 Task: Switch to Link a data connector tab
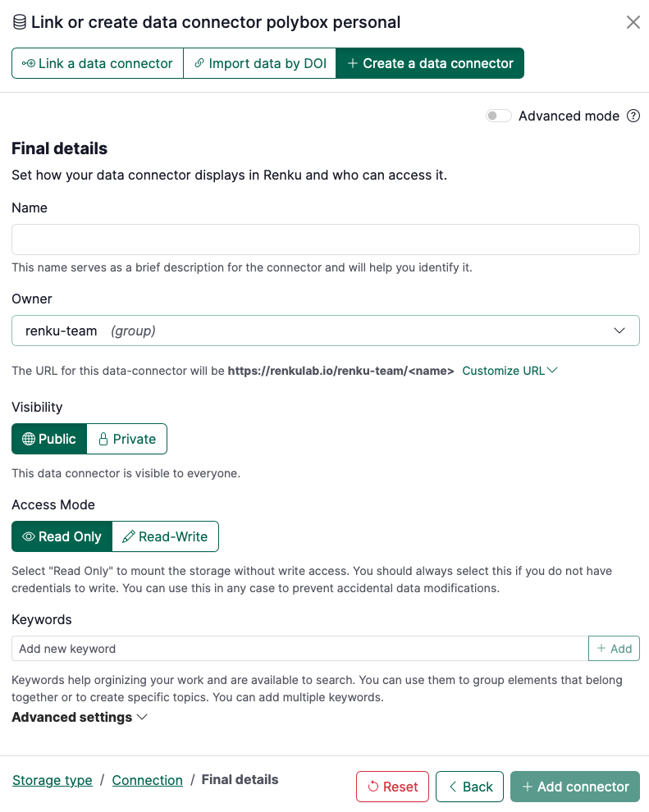98,63
